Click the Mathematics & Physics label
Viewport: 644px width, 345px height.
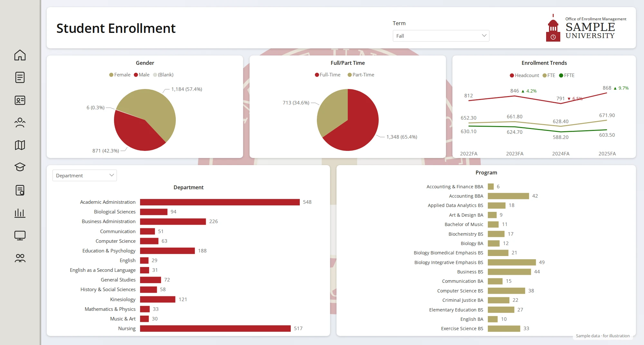(110, 309)
